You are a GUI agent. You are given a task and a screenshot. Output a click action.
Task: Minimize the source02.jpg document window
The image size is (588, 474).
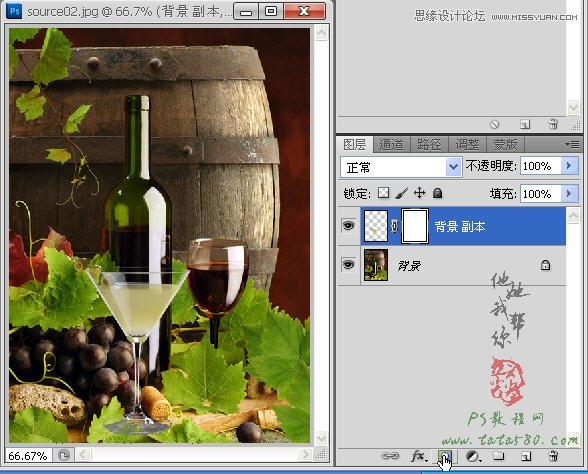coord(246,12)
